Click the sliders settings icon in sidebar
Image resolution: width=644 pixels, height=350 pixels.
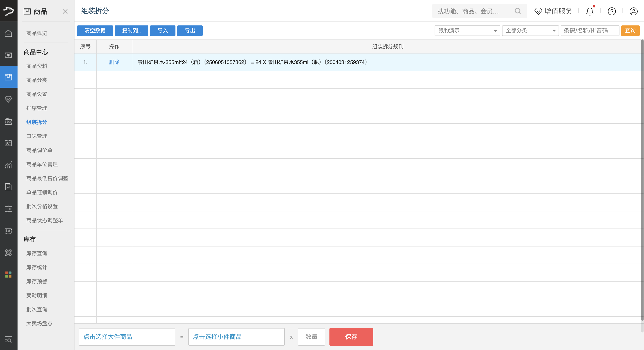click(x=9, y=209)
